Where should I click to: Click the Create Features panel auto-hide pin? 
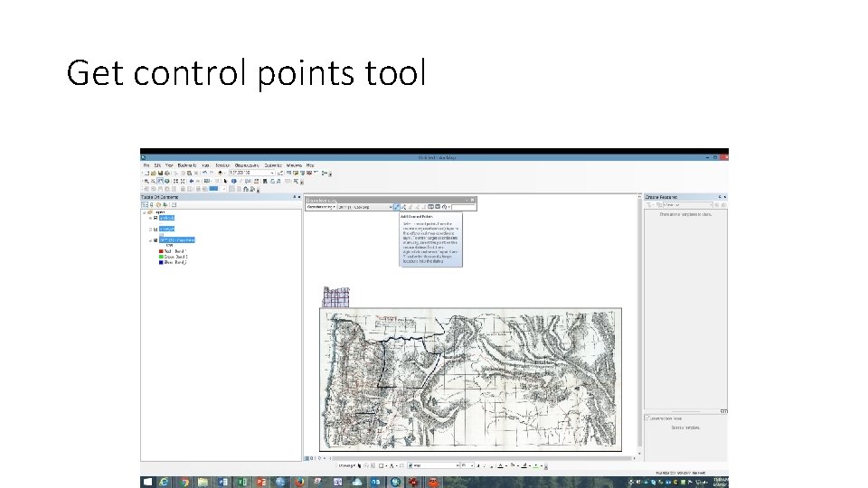tap(720, 197)
